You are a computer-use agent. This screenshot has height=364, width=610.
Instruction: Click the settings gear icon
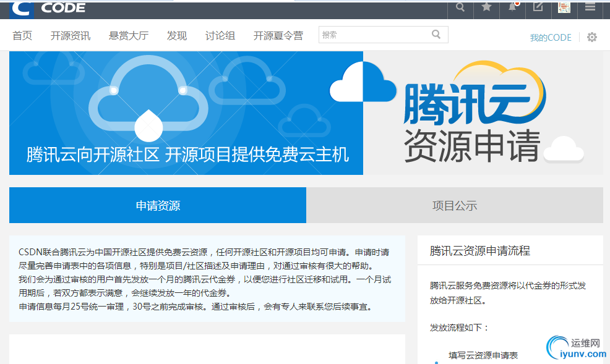click(x=591, y=37)
